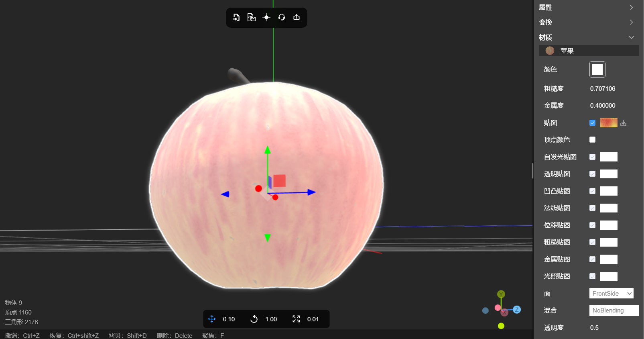The image size is (644, 339).
Task: Click the blue left arrow of transform gizmo
Action: (225, 194)
